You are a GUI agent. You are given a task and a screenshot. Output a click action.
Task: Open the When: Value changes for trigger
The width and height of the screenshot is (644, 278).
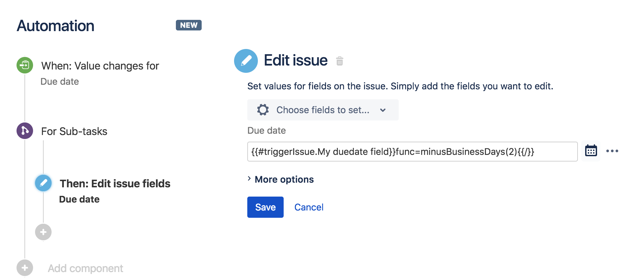100,66
